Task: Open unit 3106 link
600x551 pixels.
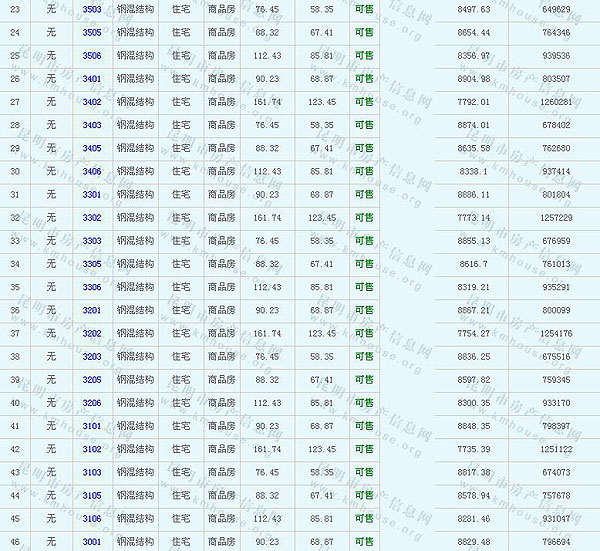Action: point(91,518)
